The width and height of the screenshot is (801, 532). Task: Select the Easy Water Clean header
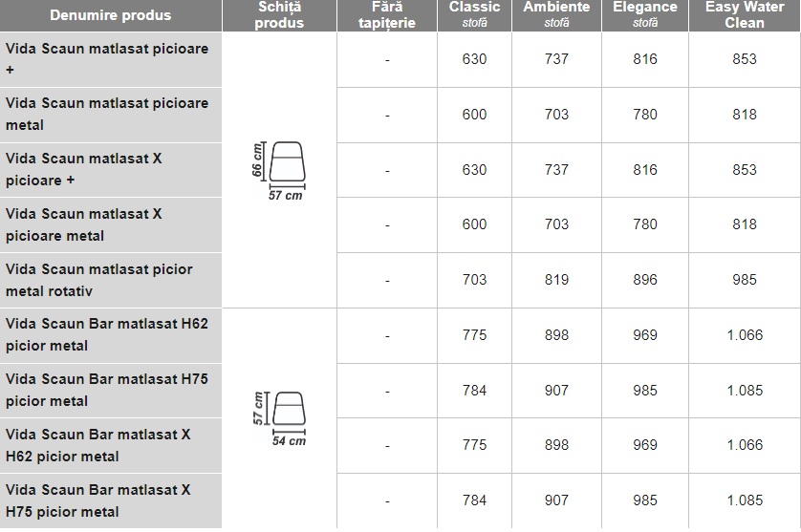[745, 15]
